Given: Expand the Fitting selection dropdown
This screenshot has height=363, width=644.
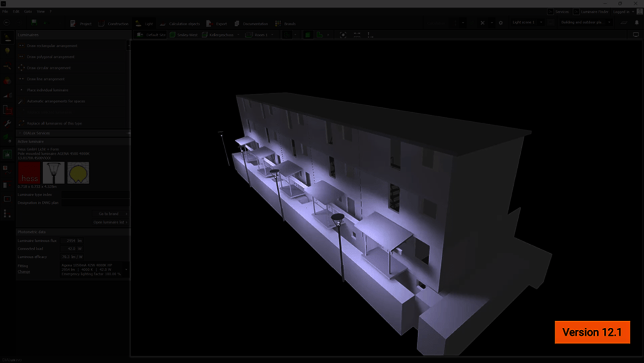Looking at the screenshot, I should coord(126,269).
